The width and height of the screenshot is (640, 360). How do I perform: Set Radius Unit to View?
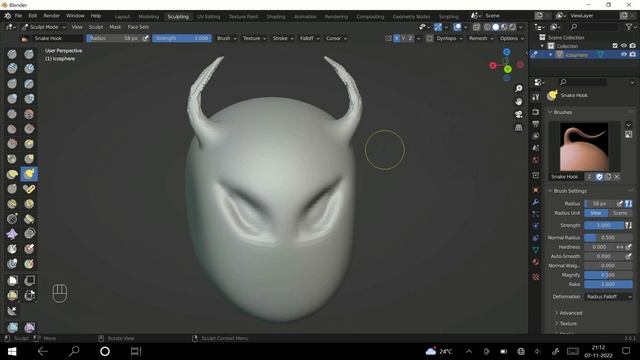pos(596,213)
